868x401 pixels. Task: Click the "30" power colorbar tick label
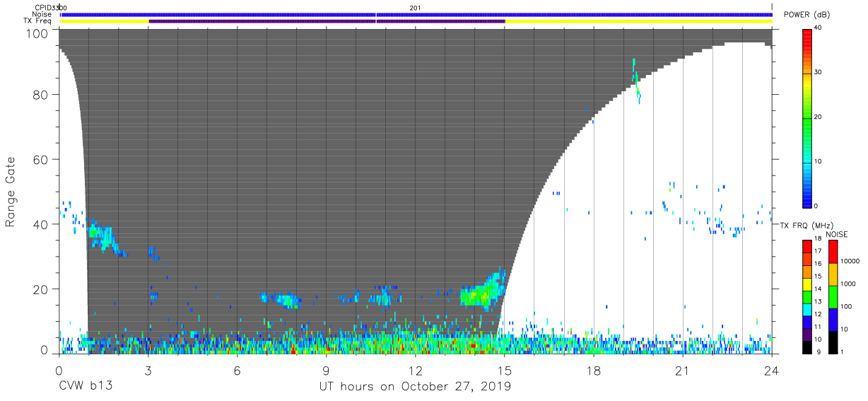[819, 72]
